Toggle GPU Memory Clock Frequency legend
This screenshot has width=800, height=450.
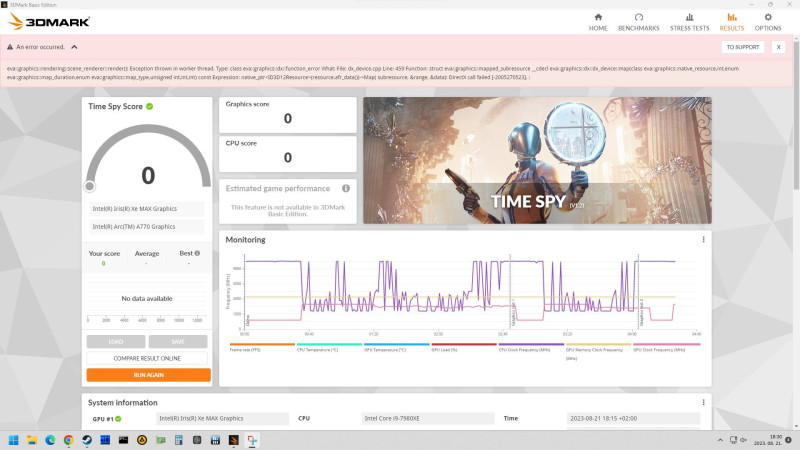pyautogui.click(x=598, y=351)
